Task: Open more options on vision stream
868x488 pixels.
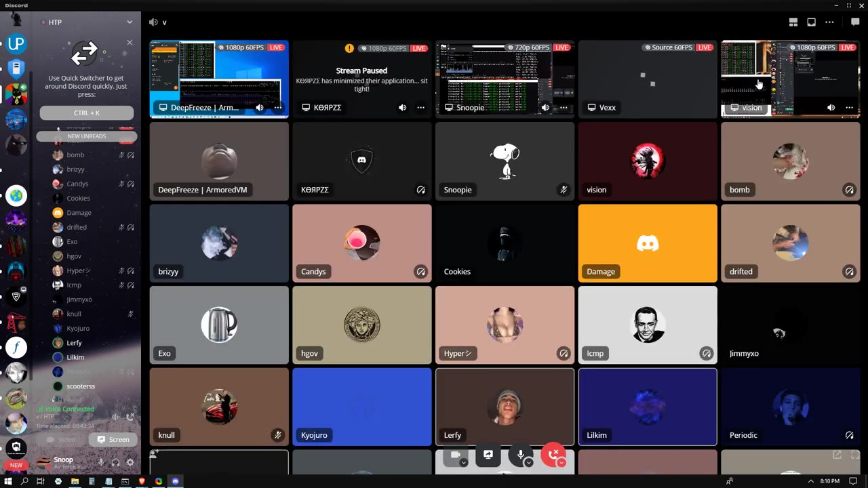Action: [x=849, y=108]
